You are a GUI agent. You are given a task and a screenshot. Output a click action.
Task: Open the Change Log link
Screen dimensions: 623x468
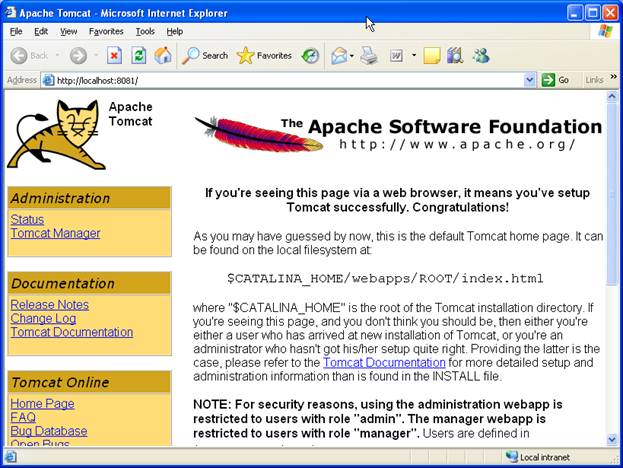click(43, 318)
